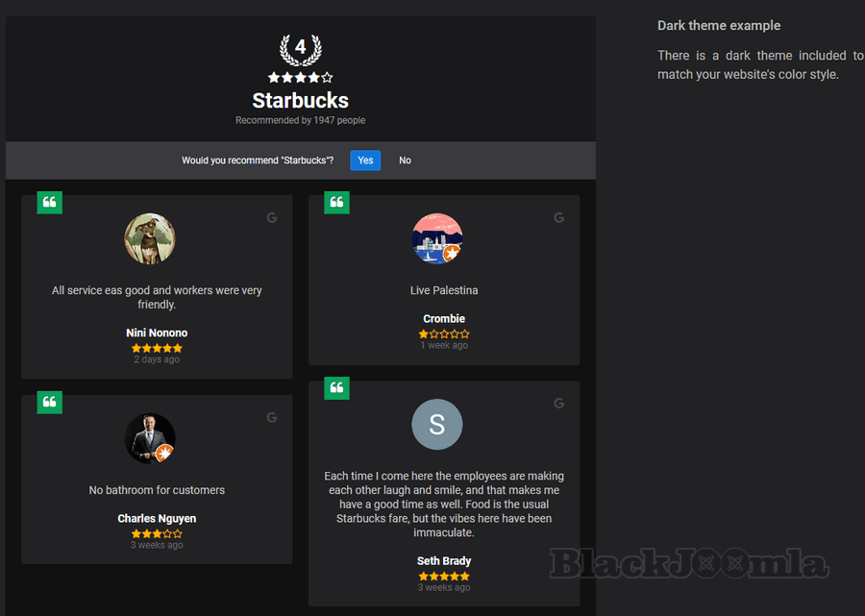Click Google icon on Charles Nguyen review

[272, 417]
